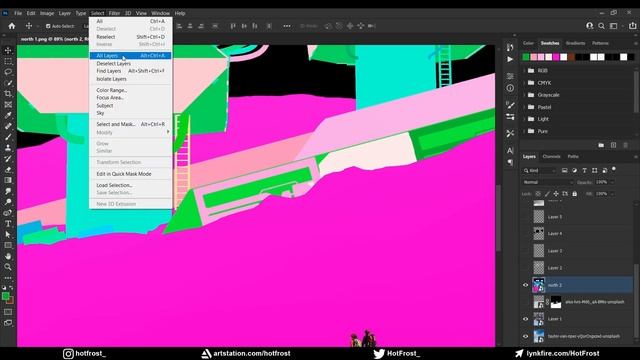Screen dimensions: 640x360
Task: Select the Eyedropper tool
Action: pos(8,115)
